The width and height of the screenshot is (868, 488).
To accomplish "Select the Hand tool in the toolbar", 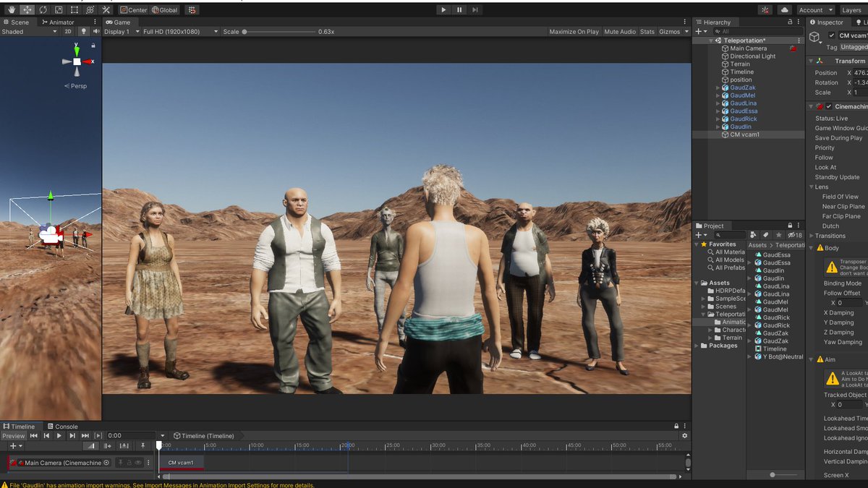I will (x=11, y=9).
